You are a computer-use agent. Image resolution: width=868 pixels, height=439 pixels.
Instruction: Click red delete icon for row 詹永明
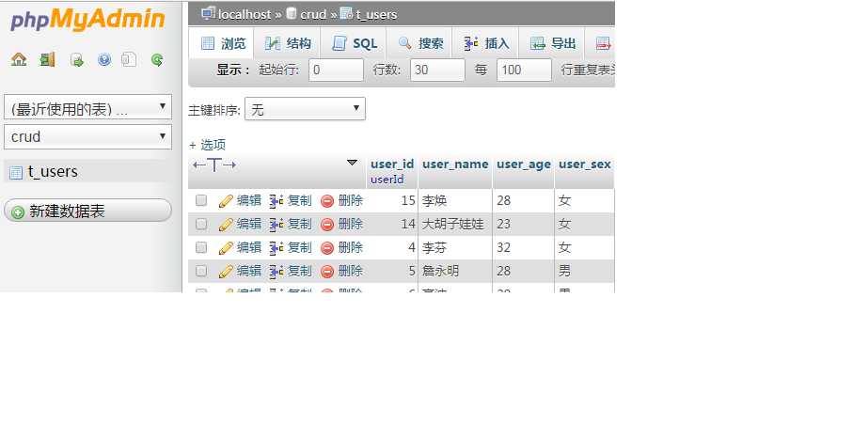point(327,272)
